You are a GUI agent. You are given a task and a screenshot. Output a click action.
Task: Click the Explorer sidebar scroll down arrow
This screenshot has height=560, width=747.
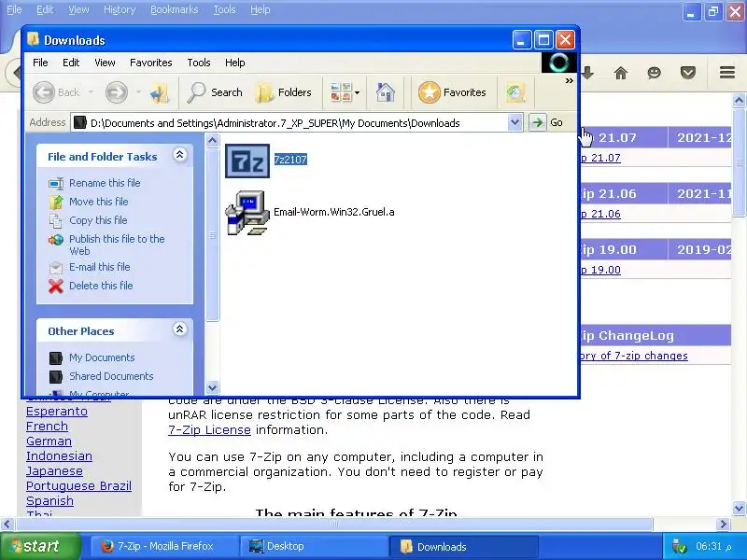213,387
